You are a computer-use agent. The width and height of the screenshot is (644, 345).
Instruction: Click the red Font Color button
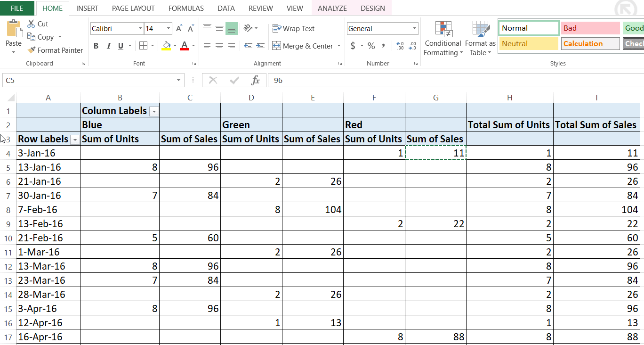(x=184, y=46)
